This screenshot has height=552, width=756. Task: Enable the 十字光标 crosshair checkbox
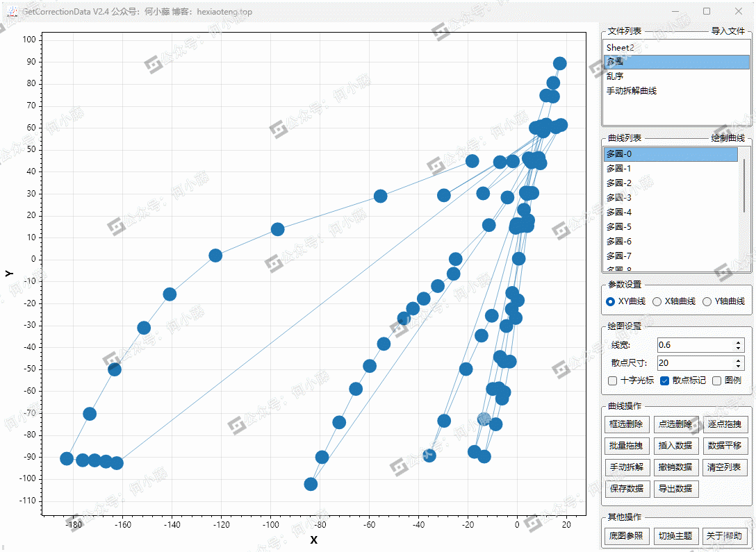pos(612,380)
